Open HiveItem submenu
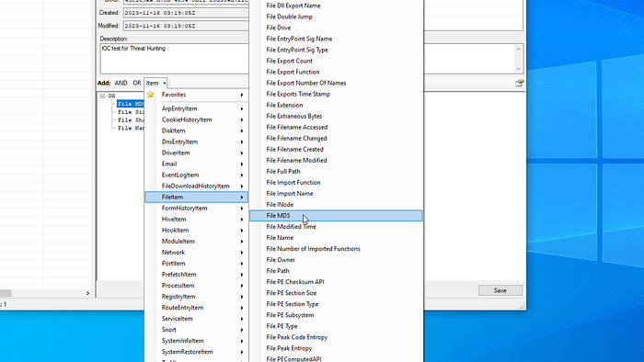Viewport: 644px width, 362px height. point(196,220)
